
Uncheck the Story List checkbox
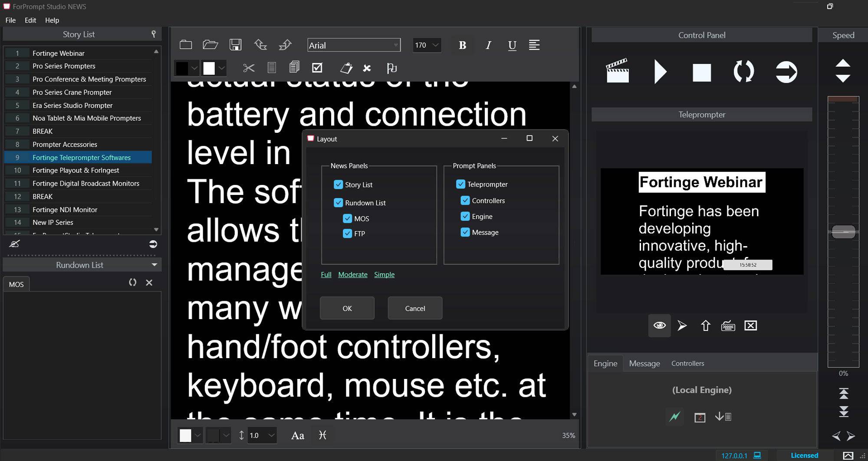click(339, 184)
